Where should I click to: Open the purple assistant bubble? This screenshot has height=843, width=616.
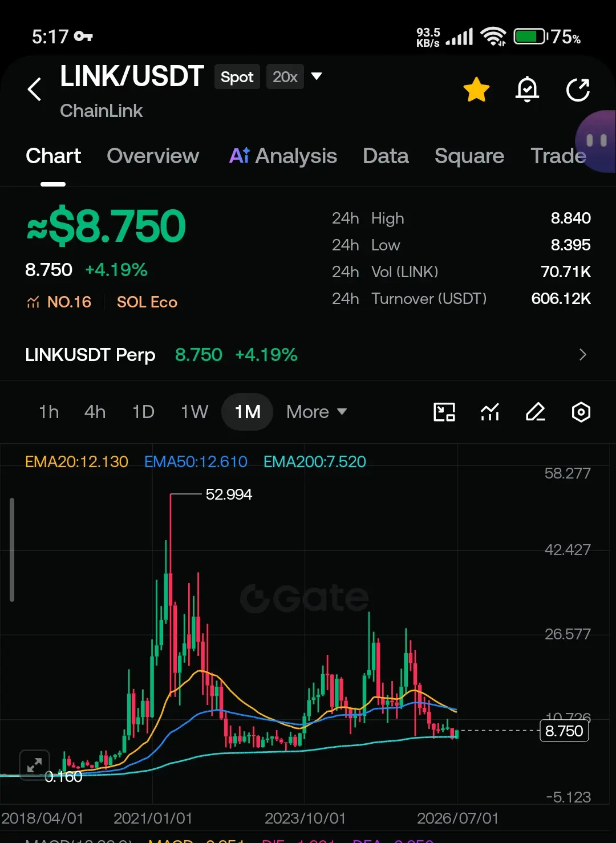point(596,141)
